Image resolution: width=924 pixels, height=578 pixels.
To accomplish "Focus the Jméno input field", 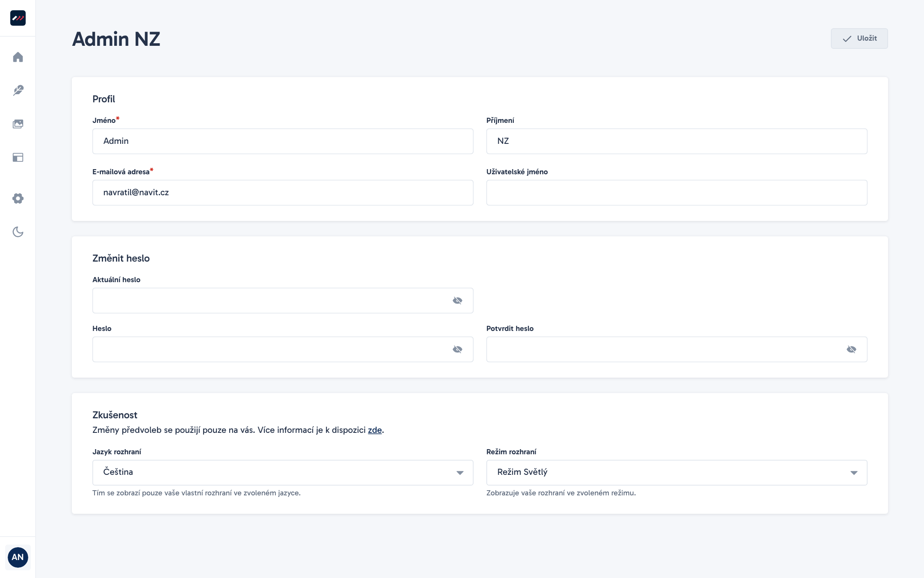I will pyautogui.click(x=283, y=141).
